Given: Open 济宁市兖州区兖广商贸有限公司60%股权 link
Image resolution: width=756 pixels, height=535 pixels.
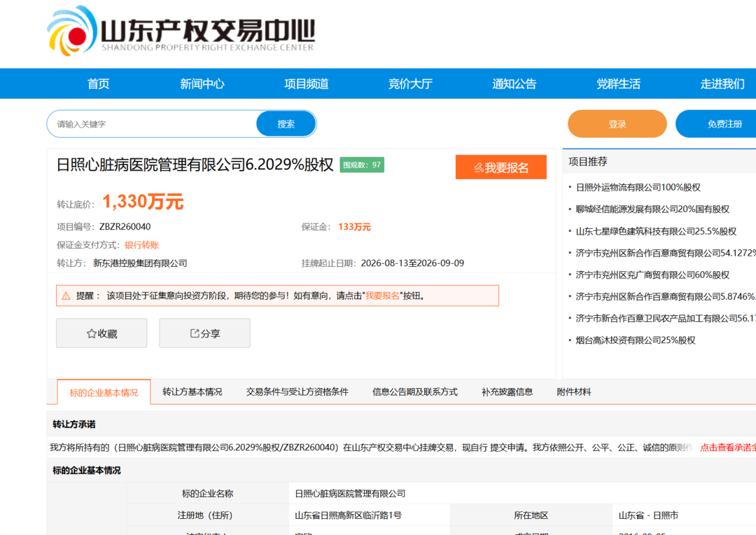Looking at the screenshot, I should point(652,275).
